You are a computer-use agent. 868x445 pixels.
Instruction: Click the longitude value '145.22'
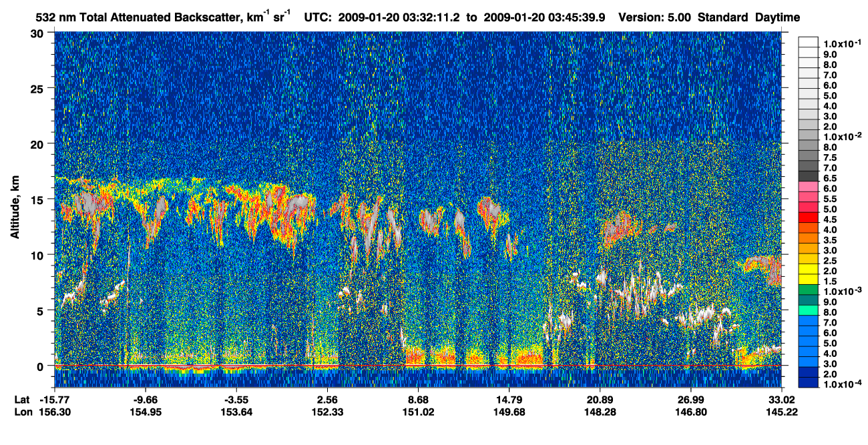[782, 412]
